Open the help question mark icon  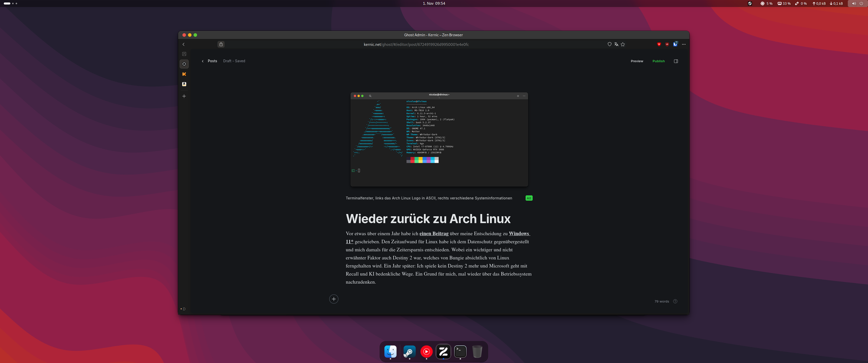pyautogui.click(x=675, y=301)
